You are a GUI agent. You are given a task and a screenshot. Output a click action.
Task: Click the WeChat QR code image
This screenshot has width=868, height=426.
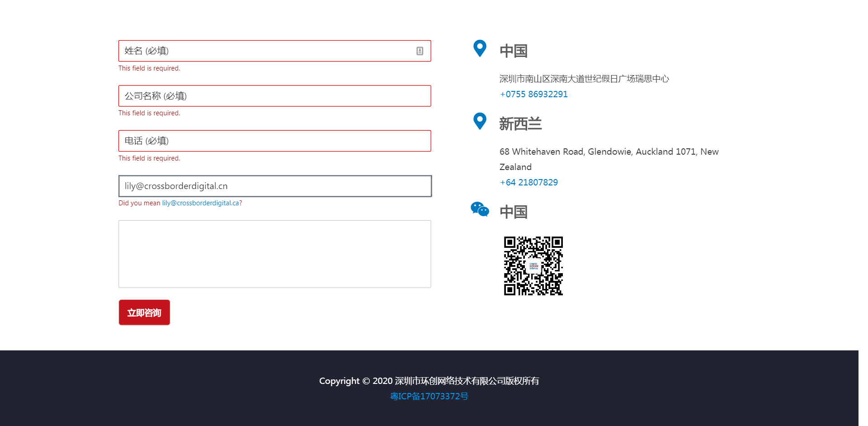click(533, 266)
